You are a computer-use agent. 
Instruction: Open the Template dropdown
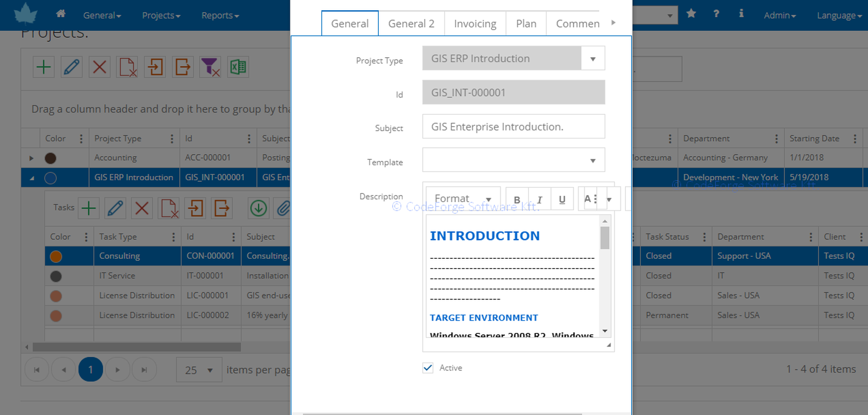click(x=592, y=161)
